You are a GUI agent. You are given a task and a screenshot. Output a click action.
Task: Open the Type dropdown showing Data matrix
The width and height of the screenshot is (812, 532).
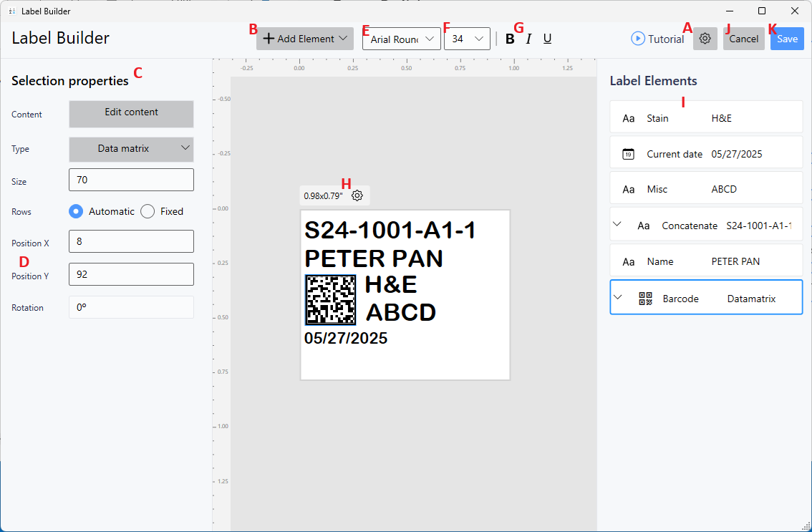(x=131, y=150)
